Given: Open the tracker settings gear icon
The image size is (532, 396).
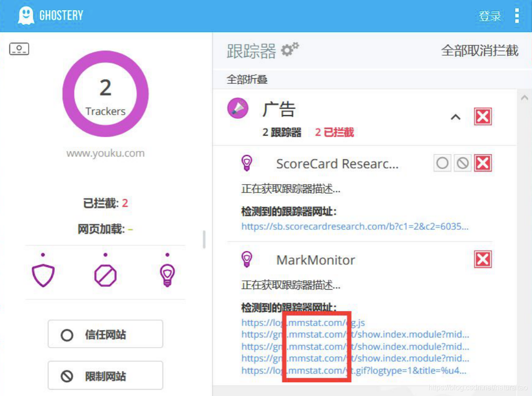Looking at the screenshot, I should click(290, 50).
